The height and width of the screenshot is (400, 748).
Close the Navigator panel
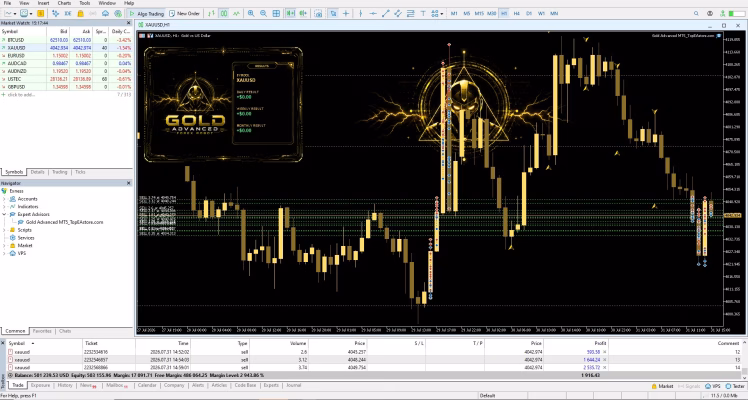tap(128, 183)
